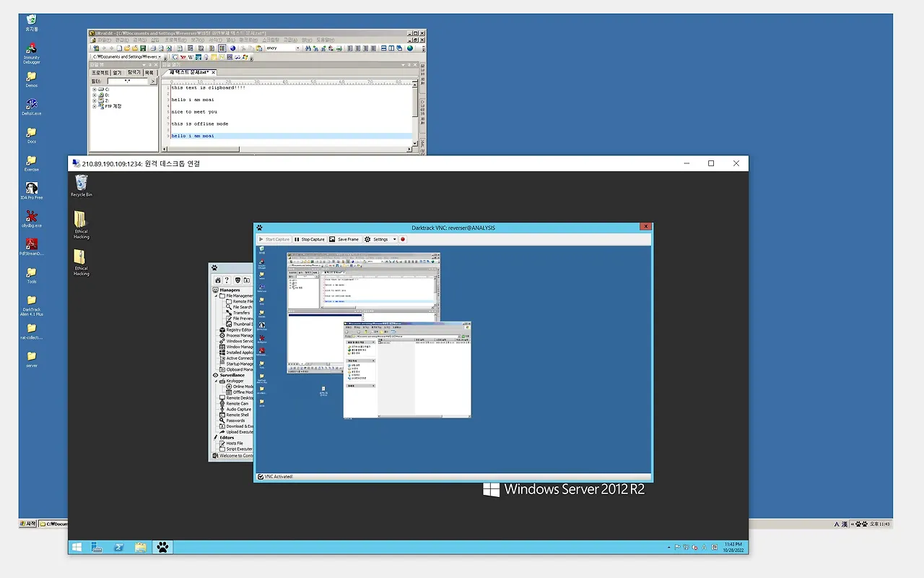Select the second tab in UltraEdit file view panel
The image size is (924, 578).
click(117, 73)
